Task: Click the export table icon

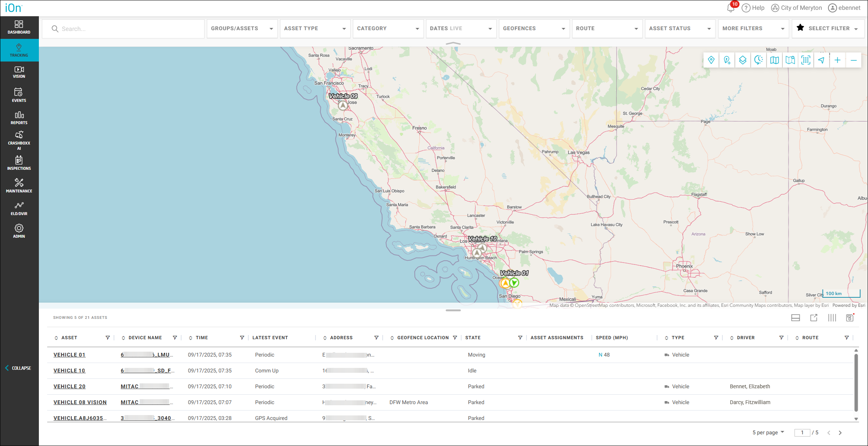Action: tap(814, 318)
